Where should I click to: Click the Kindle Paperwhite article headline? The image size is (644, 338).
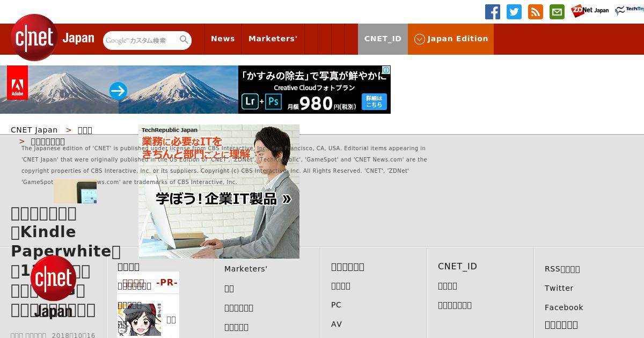point(65,261)
